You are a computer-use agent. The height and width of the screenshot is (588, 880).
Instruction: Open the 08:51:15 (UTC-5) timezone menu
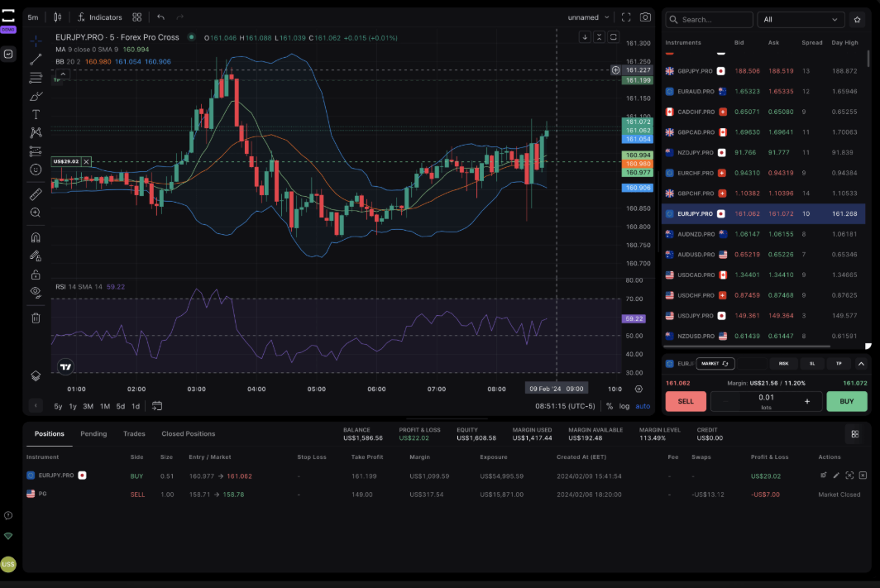tap(565, 406)
